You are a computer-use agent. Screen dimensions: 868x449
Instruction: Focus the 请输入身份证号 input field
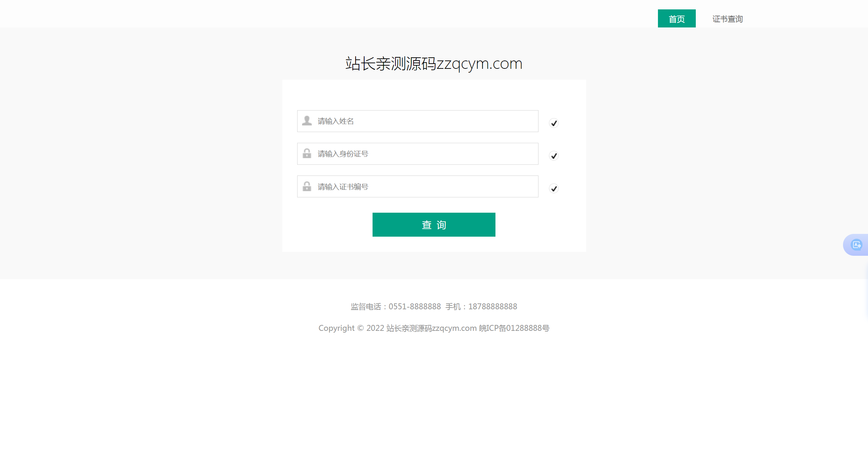[x=418, y=154]
